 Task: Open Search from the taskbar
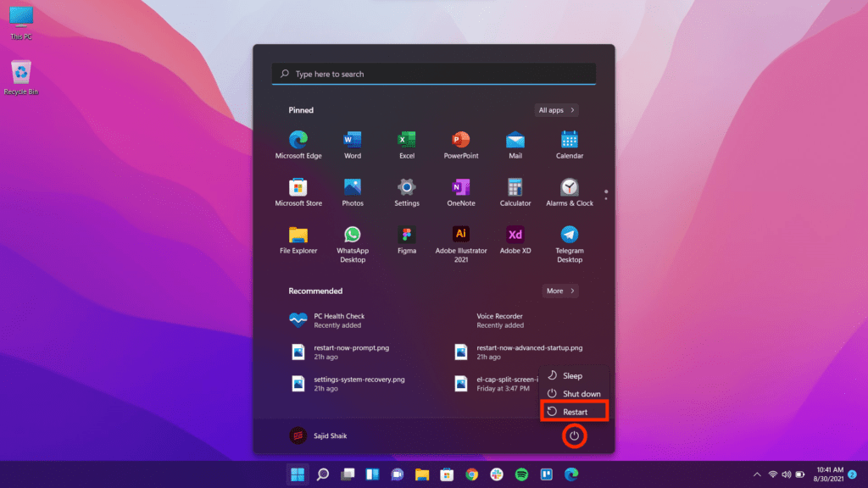(x=323, y=474)
